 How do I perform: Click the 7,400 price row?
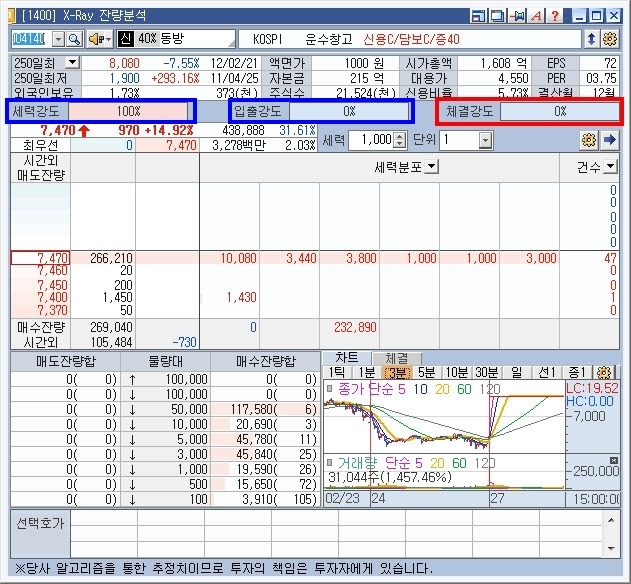(41, 297)
